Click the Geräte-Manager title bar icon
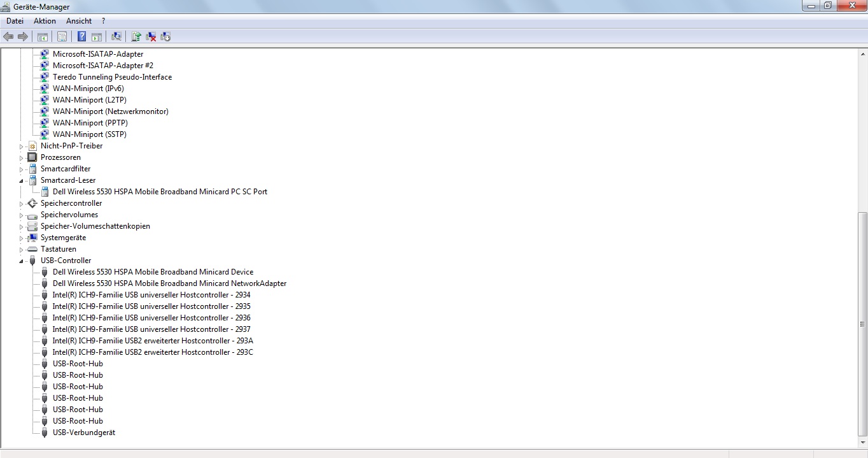Screen dimensions: 868x458 (6, 6)
